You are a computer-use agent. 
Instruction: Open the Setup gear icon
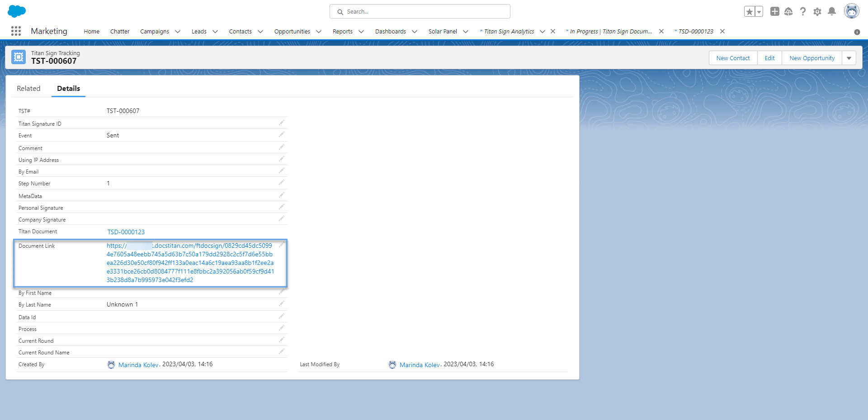tap(817, 12)
